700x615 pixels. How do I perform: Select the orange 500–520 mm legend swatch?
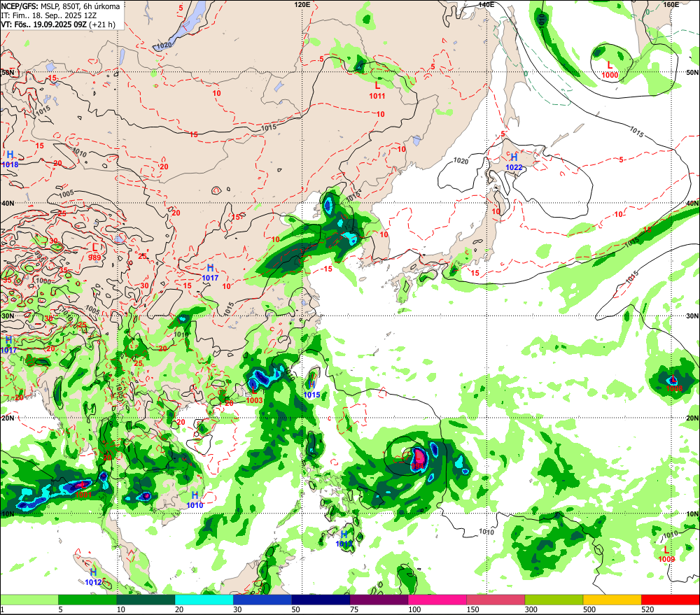[x=612, y=600]
